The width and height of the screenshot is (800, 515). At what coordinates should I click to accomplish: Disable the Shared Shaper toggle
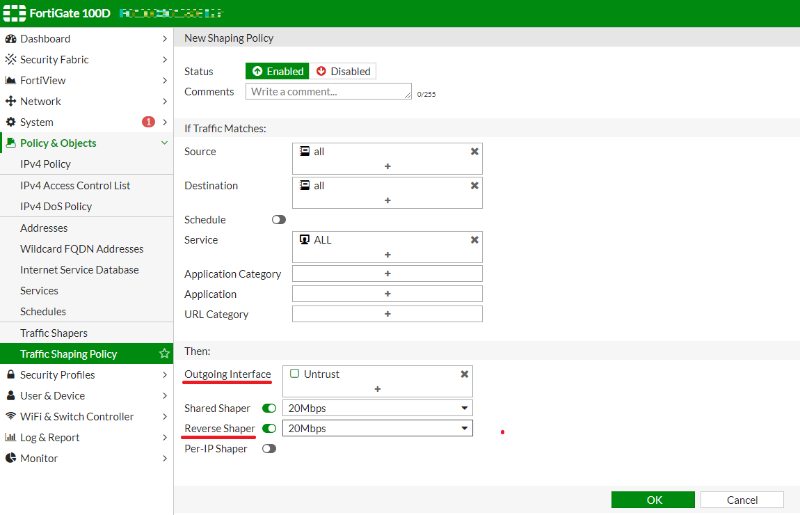268,408
